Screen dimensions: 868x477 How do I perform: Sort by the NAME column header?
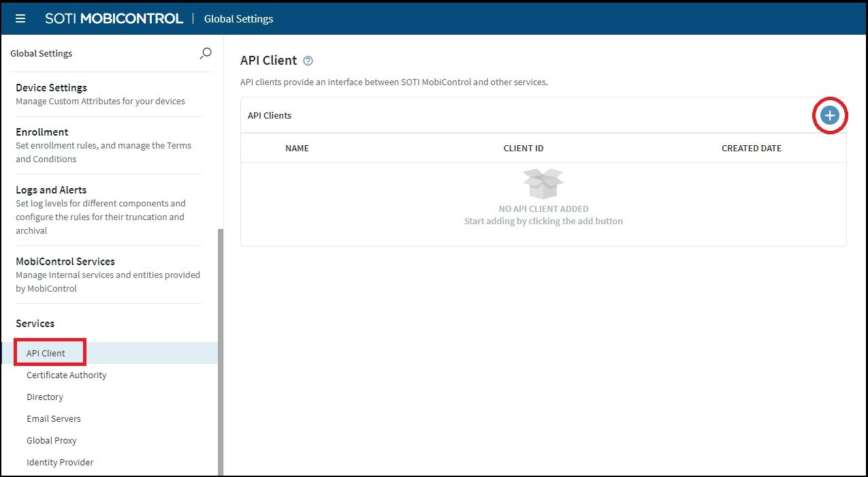coord(298,148)
